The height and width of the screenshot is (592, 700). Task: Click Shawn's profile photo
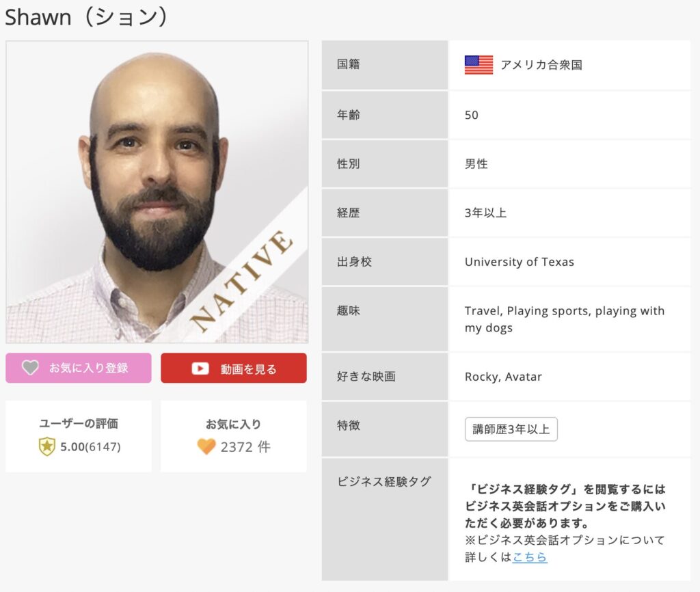tap(157, 192)
